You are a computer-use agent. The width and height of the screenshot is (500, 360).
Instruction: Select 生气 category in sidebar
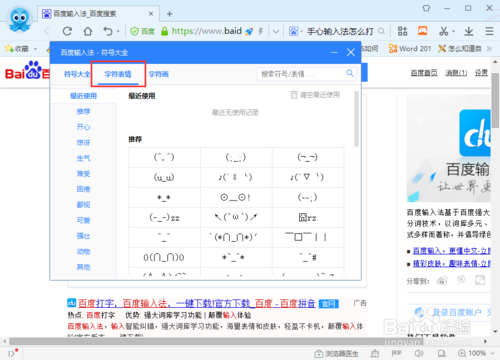coord(83,158)
